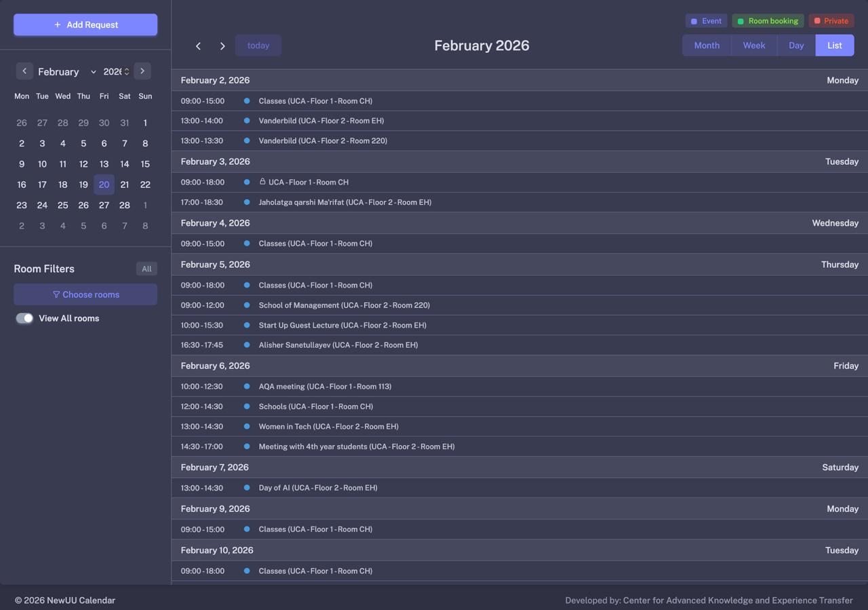Toggle the Room booking legend filter
868x610 pixels.
click(768, 21)
